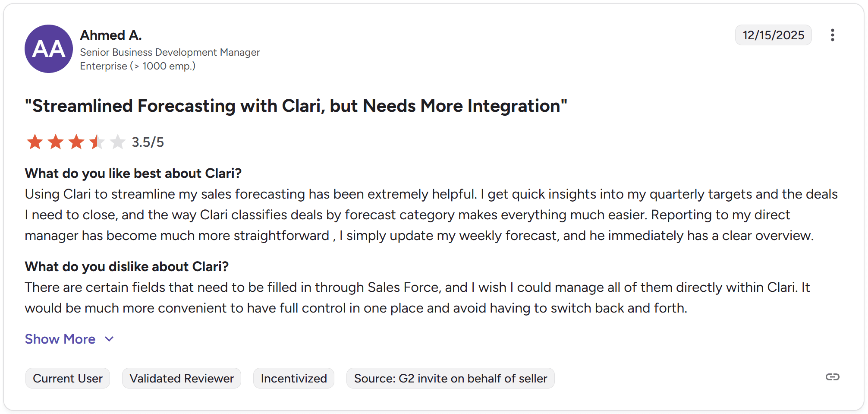Open reviewer name Ahmed A.
The height and width of the screenshot is (414, 868).
[x=111, y=35]
